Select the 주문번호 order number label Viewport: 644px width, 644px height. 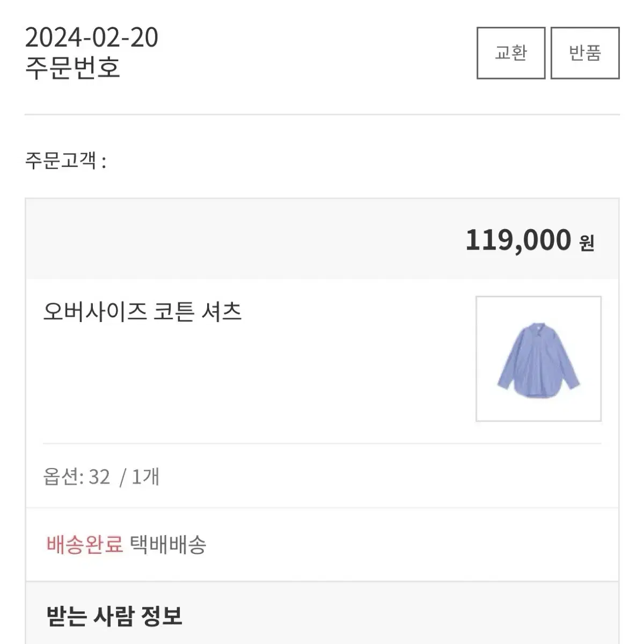pyautogui.click(x=72, y=68)
